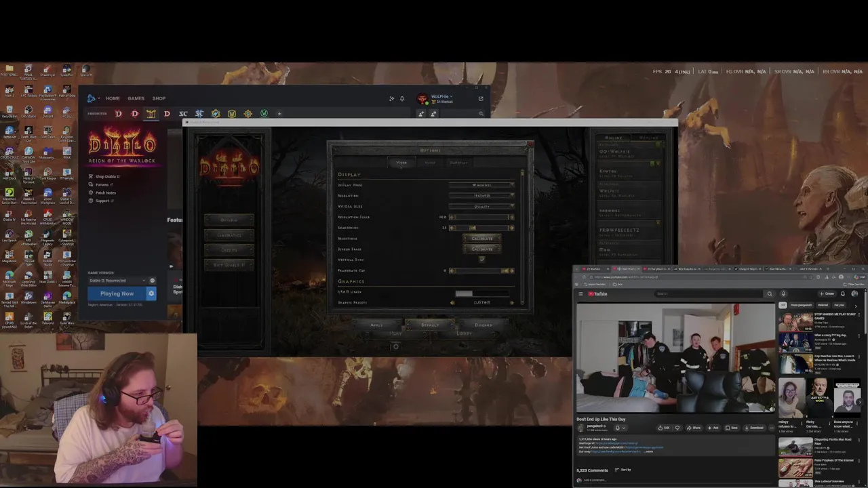This screenshot has height=488, width=868.
Task: Click Exit Diablo II on the main menu
Action: pyautogui.click(x=229, y=265)
